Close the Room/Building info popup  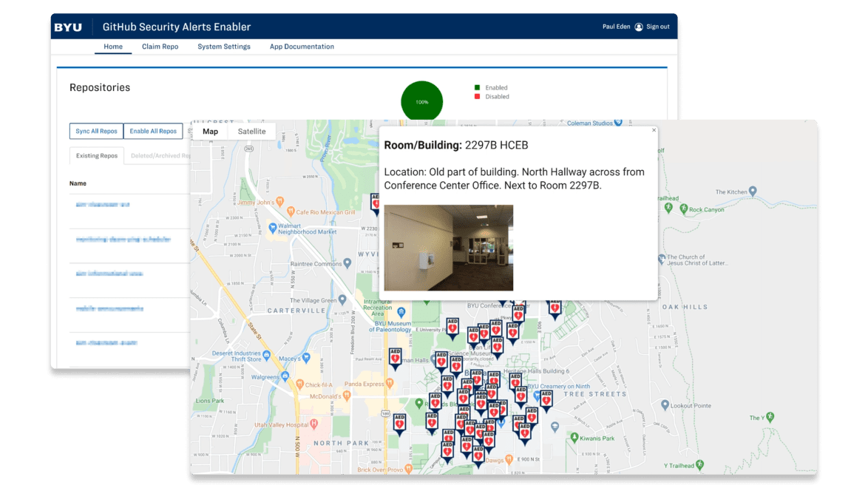[x=654, y=130]
